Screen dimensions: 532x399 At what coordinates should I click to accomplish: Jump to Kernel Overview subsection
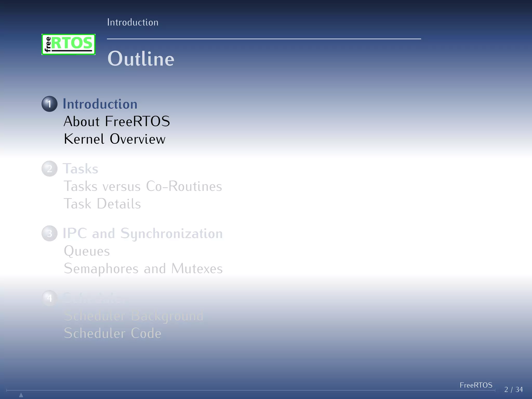pos(115,139)
